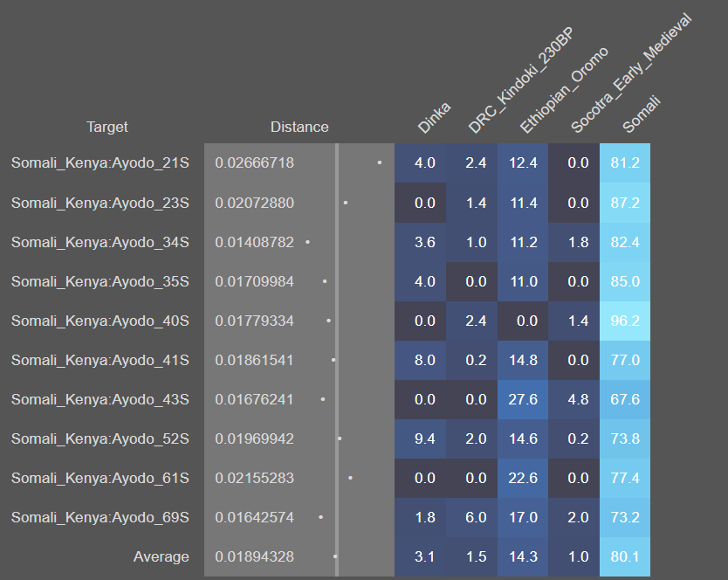Click average Ethiopian_Oromo cell 14.3
This screenshot has width=728, height=580.
(x=523, y=556)
